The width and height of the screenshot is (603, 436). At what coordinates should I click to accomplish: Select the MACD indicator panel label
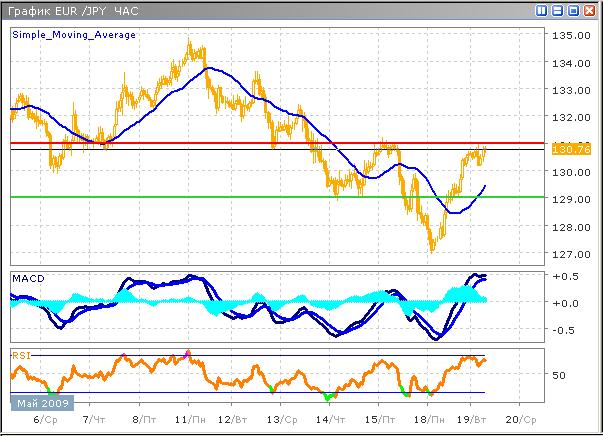pos(28,277)
